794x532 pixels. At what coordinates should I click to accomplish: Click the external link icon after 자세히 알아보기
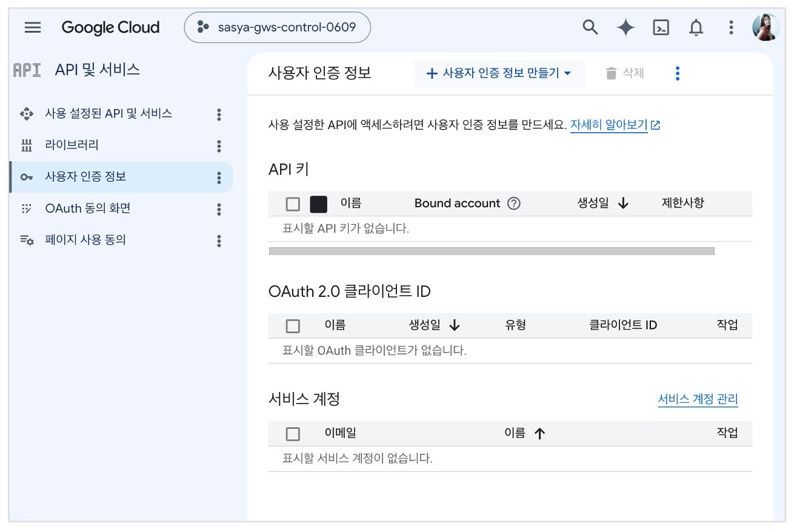655,125
